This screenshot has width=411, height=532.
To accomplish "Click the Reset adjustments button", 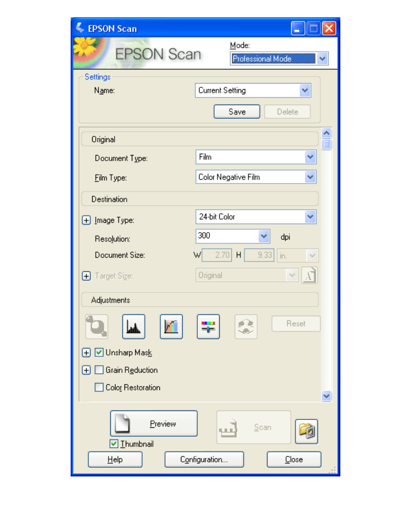I will pyautogui.click(x=296, y=324).
